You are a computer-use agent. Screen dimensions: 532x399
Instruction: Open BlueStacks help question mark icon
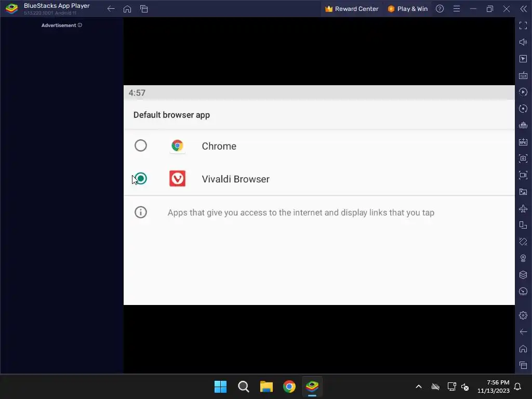pos(440,9)
